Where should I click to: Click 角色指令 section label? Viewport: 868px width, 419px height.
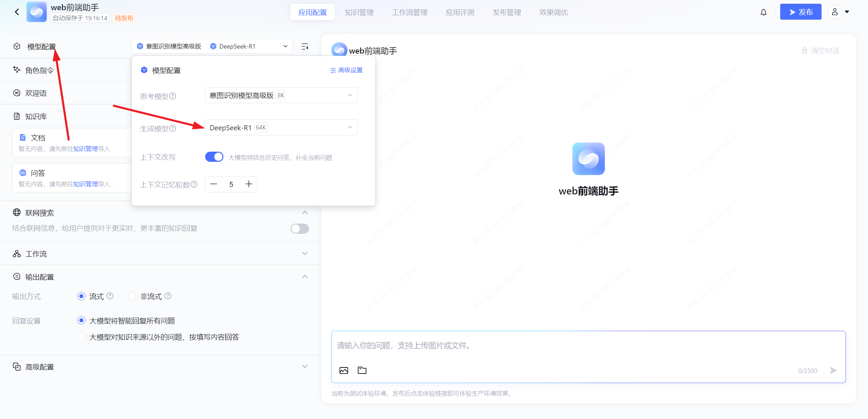(39, 70)
